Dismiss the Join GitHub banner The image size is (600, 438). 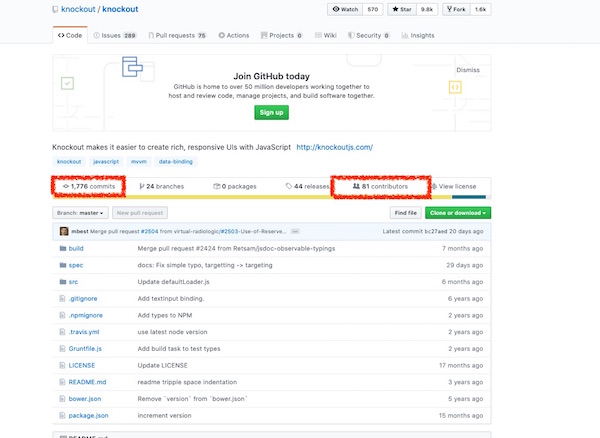click(468, 70)
